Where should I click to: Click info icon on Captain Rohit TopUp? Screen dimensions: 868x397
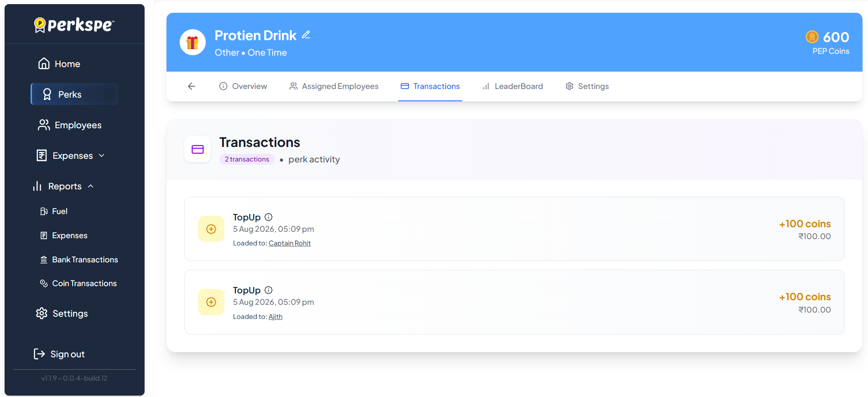(x=269, y=217)
